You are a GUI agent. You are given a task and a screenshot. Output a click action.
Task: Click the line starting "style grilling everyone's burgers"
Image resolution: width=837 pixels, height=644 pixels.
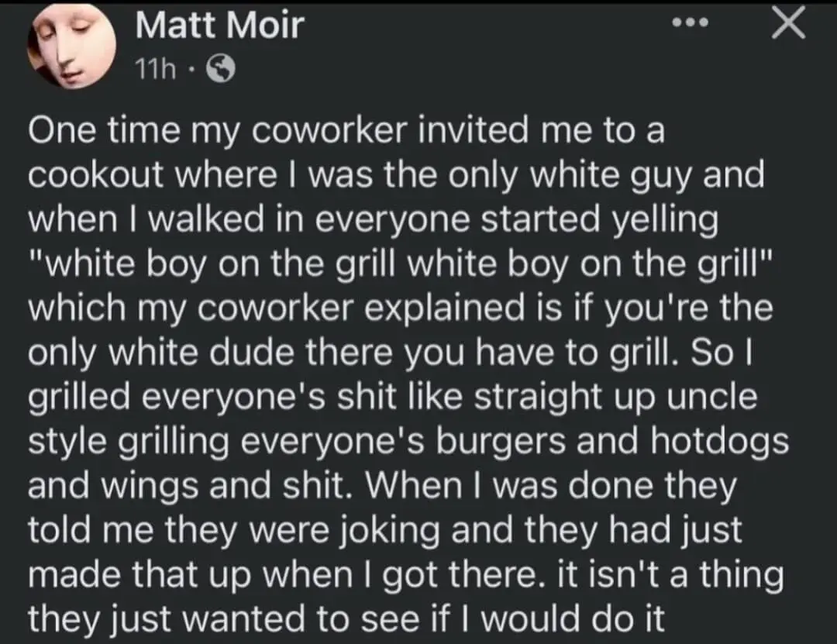point(408,442)
